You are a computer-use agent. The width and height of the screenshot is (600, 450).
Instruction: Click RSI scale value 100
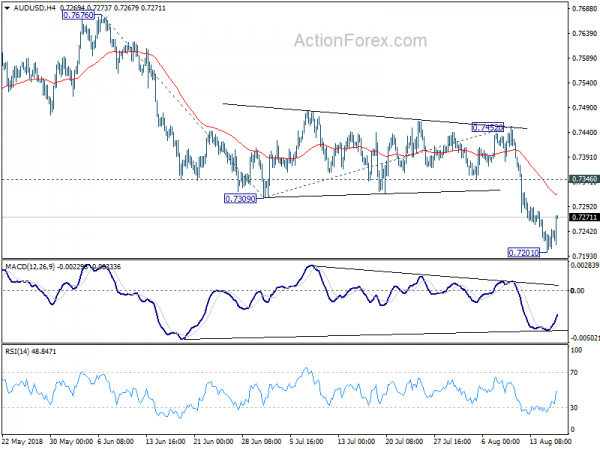pyautogui.click(x=576, y=350)
